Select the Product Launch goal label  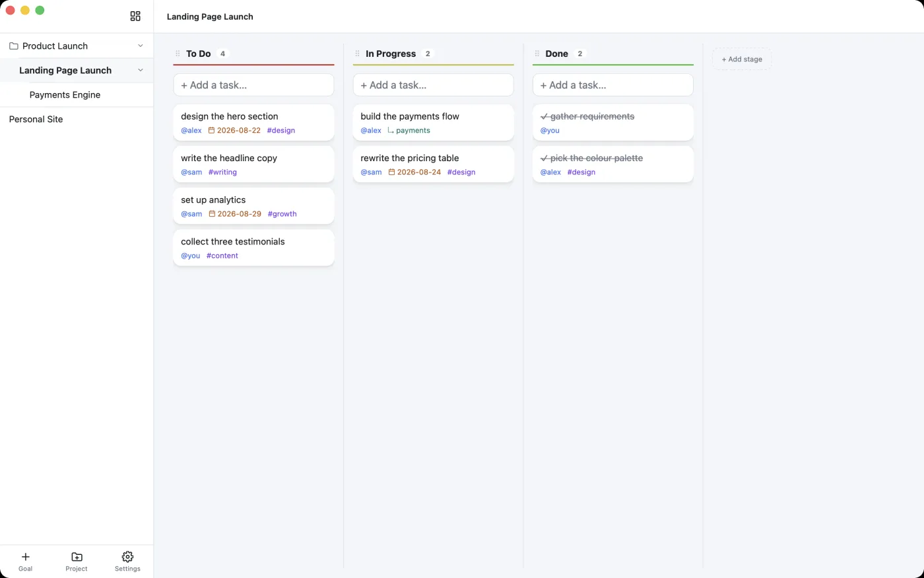55,46
